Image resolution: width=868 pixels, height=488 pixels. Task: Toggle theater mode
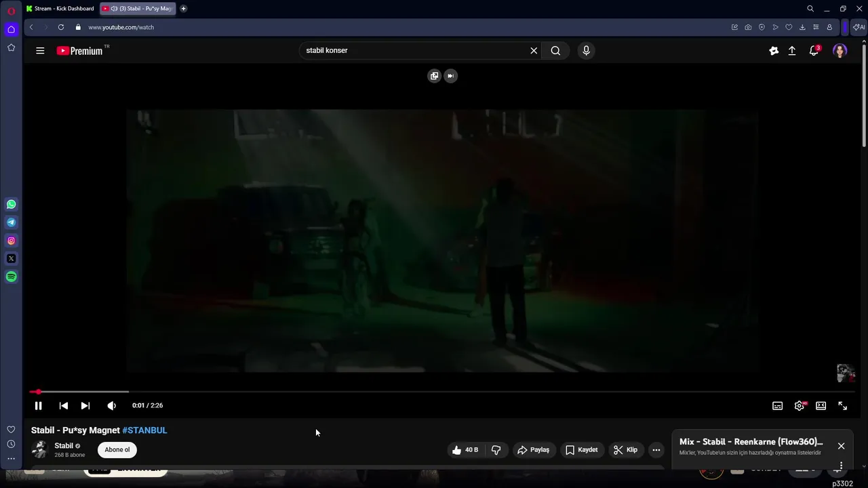pyautogui.click(x=821, y=405)
